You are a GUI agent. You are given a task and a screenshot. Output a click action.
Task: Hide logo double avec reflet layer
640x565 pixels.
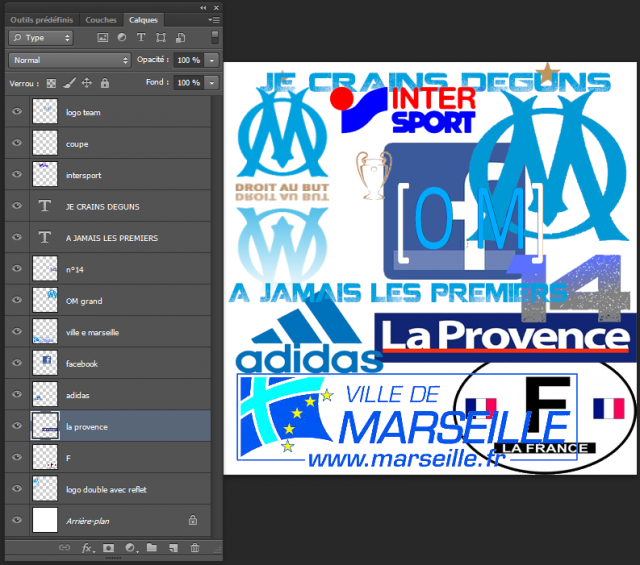click(x=17, y=489)
